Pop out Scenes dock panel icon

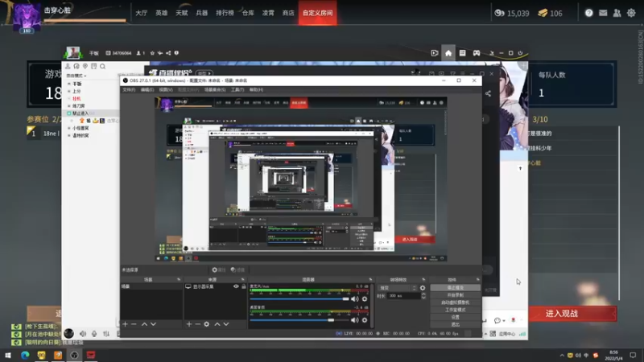tap(178, 279)
